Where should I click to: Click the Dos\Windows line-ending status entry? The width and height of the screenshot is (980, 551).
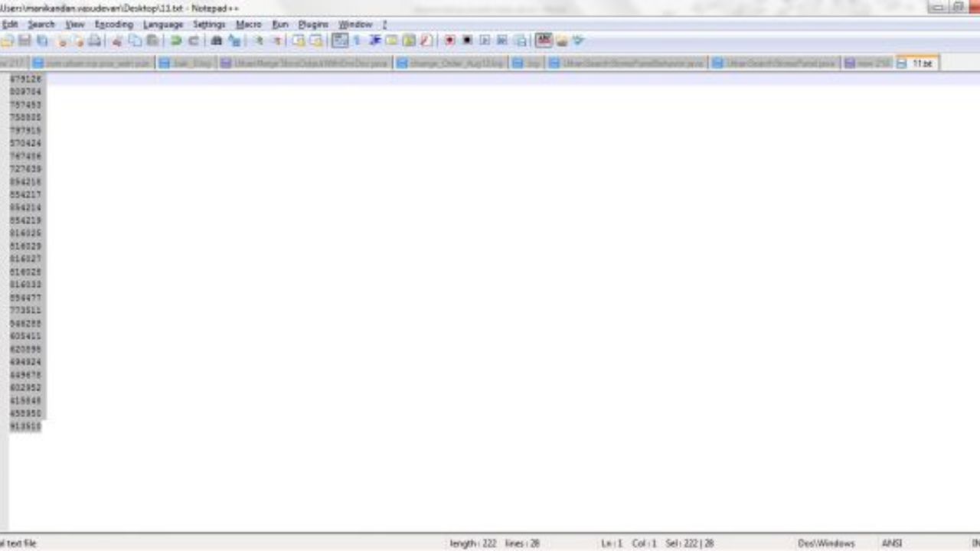pos(826,543)
